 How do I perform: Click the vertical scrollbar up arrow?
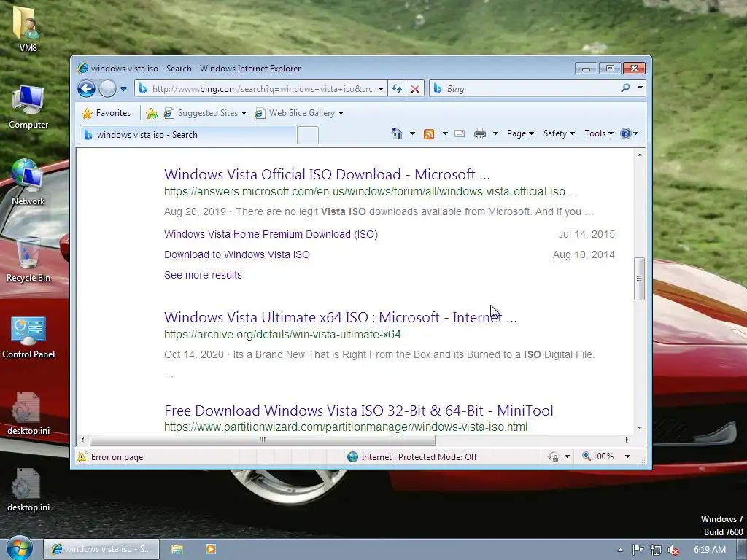(639, 155)
